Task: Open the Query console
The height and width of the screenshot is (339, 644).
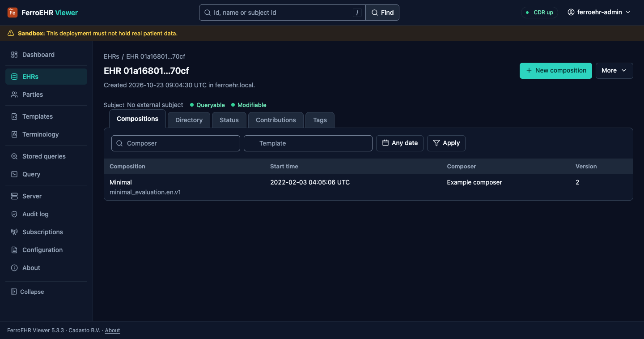Action: (x=46, y=174)
